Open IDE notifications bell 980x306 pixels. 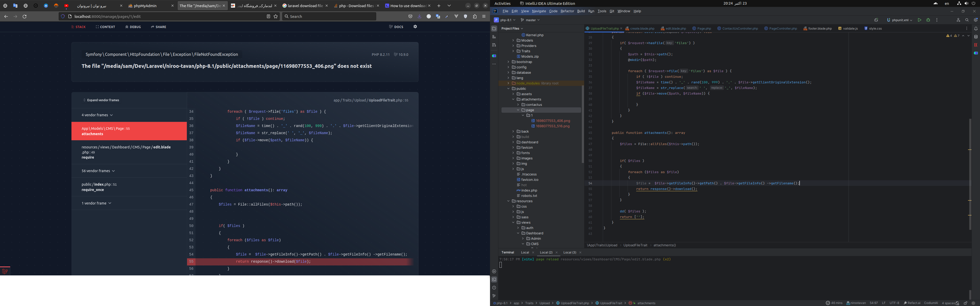(976, 29)
